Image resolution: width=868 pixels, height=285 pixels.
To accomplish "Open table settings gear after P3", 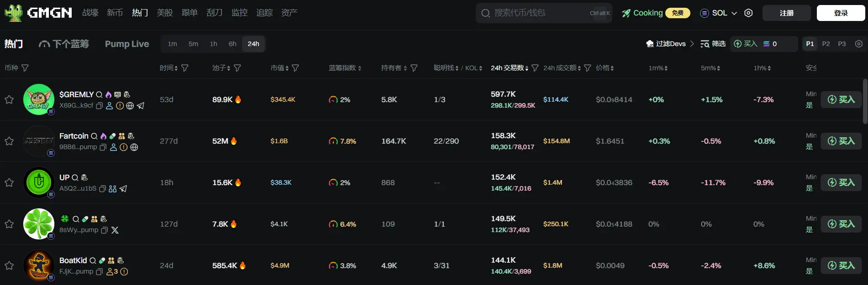I will (x=859, y=44).
